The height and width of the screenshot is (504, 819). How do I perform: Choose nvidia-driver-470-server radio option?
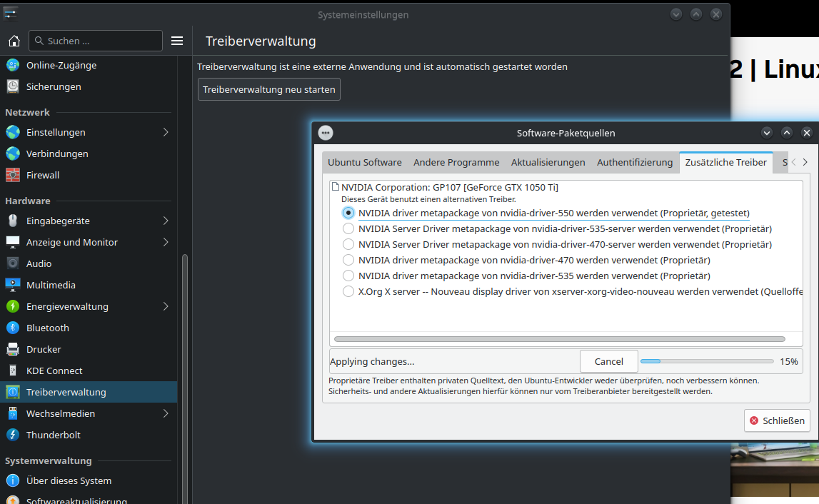(x=348, y=244)
